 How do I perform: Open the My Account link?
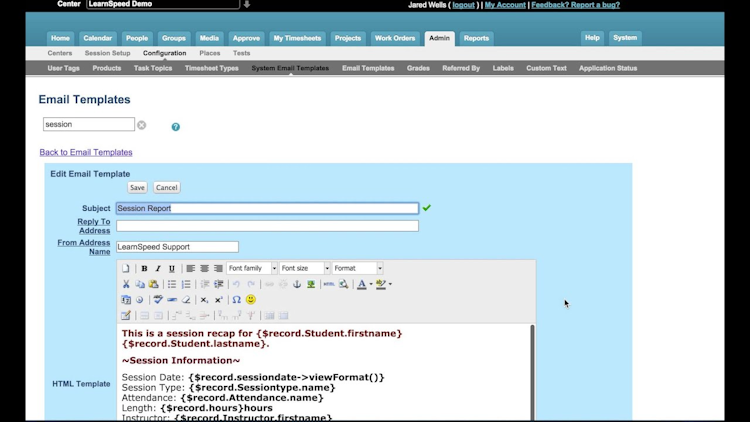505,5
